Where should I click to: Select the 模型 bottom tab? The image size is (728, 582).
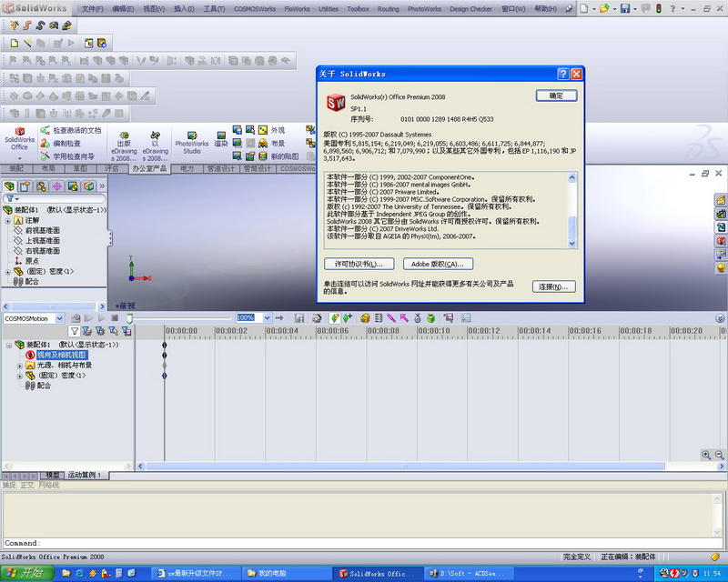(x=53, y=475)
